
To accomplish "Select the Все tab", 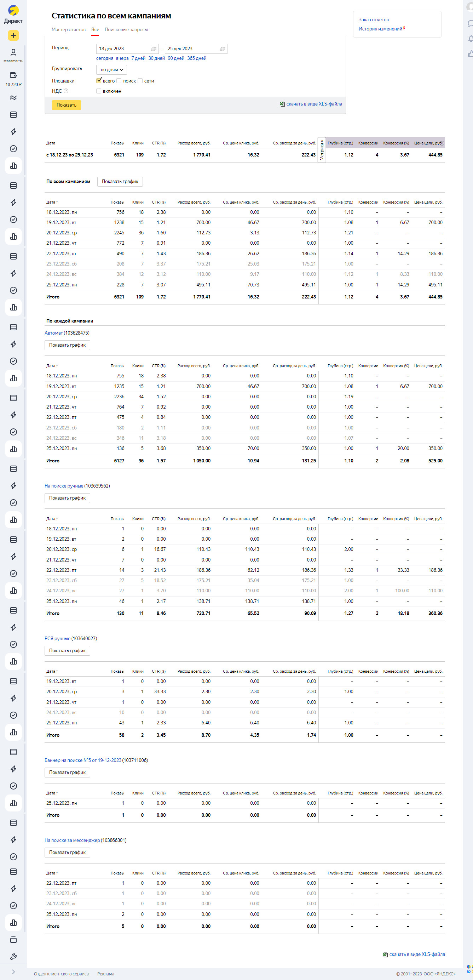I will 95,30.
